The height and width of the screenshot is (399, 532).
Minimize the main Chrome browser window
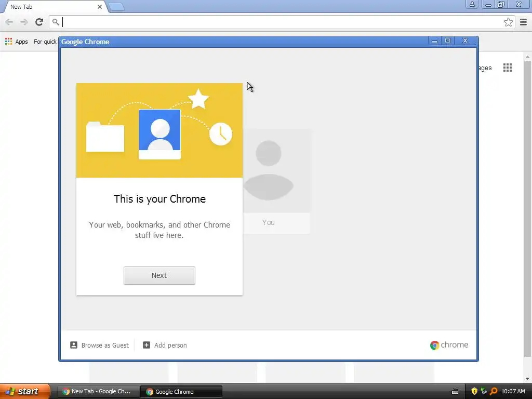coord(488,4)
